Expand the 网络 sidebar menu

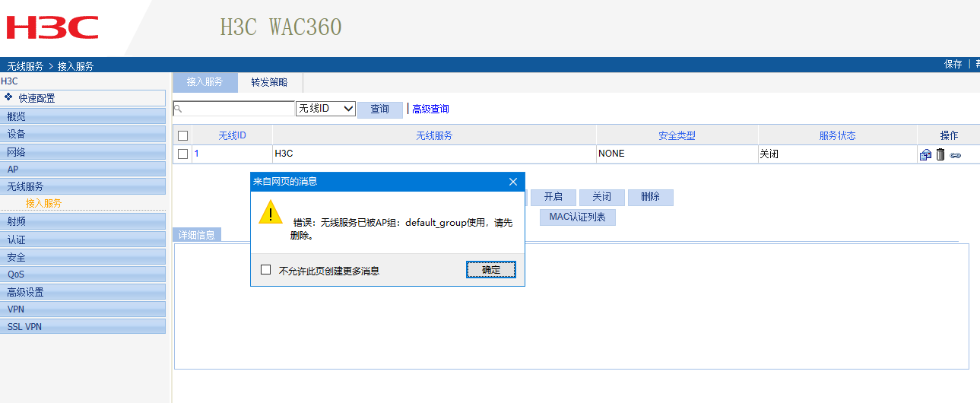click(x=83, y=151)
